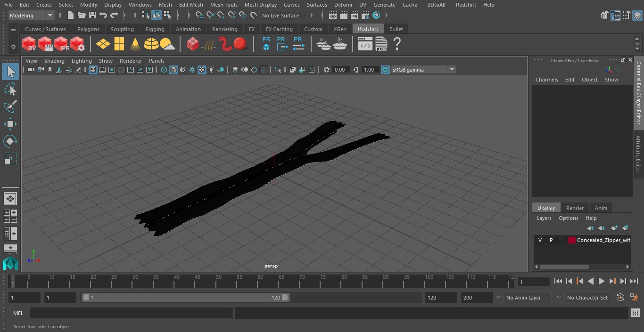Click the red worm-shaped shelf icon
The image size is (644, 332).
click(x=225, y=44)
